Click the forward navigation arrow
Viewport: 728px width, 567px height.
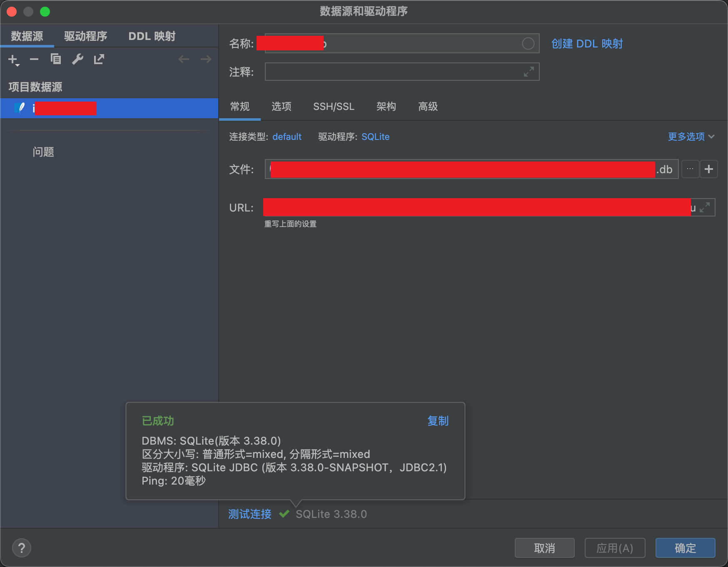point(206,60)
